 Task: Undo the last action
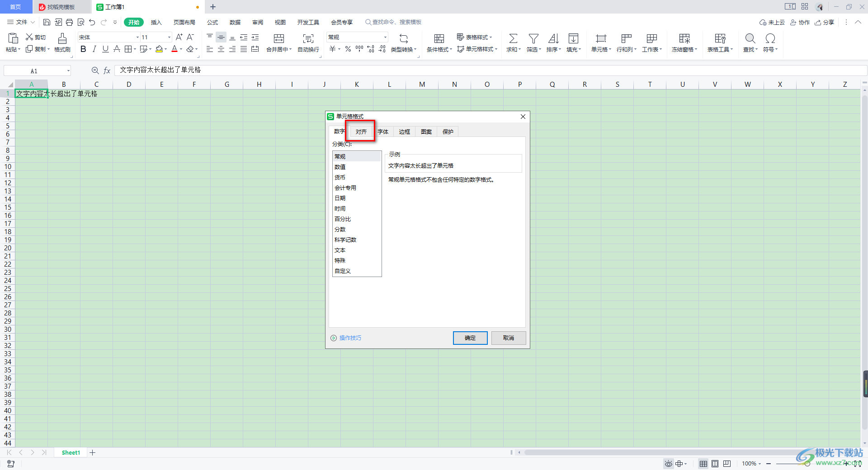pos(92,22)
